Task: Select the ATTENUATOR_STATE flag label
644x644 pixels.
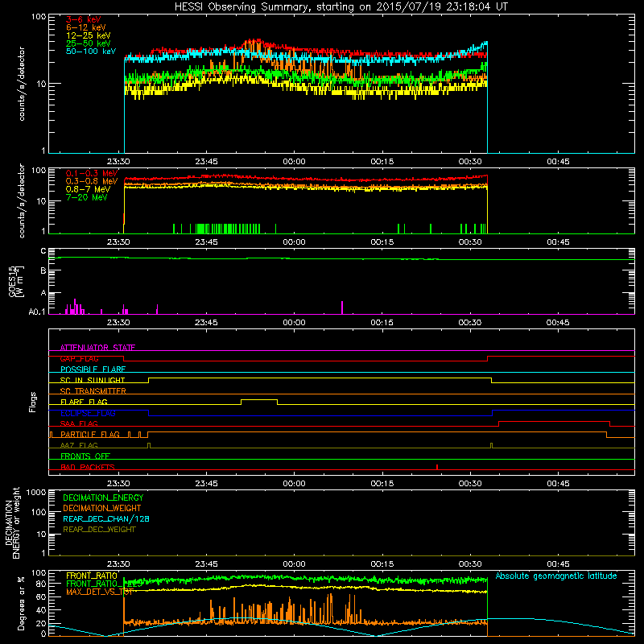Action: click(x=97, y=348)
